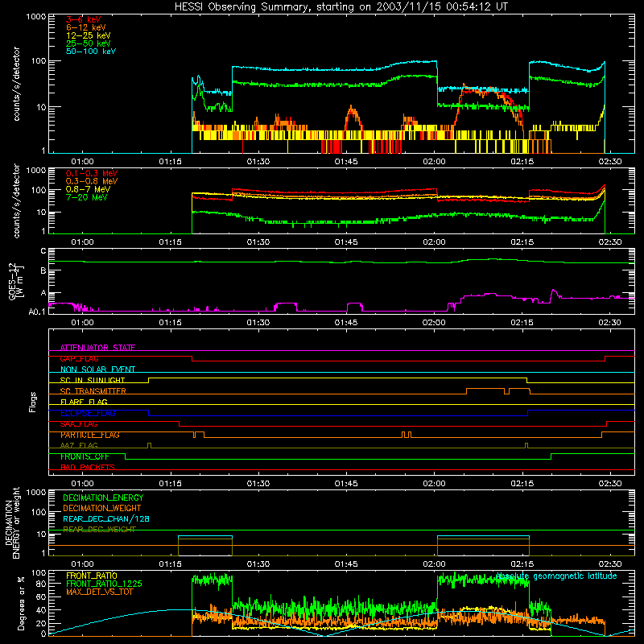Click the B tick on the GOES axis
The height and width of the screenshot is (644, 644).
(x=43, y=270)
